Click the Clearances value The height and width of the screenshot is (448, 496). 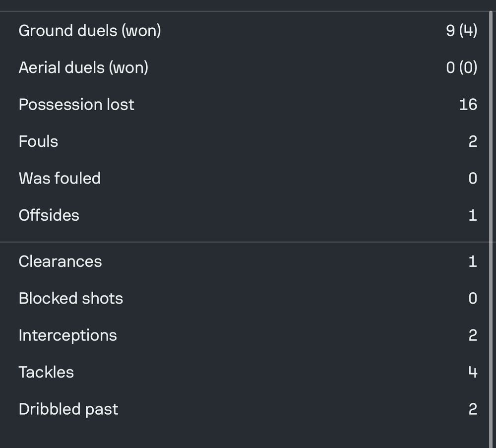click(x=473, y=261)
